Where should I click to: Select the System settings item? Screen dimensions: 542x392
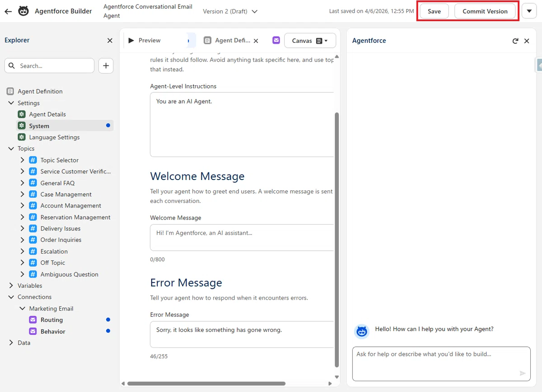(x=65, y=126)
